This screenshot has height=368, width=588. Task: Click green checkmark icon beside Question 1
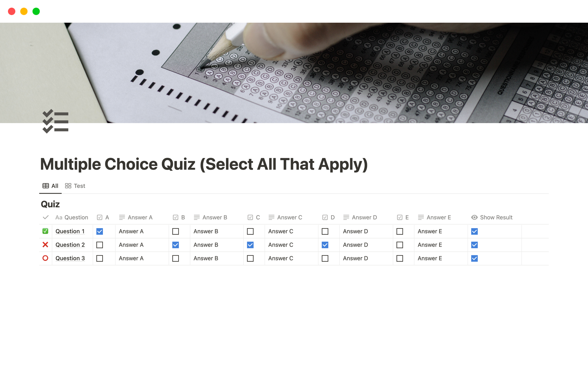pos(45,231)
